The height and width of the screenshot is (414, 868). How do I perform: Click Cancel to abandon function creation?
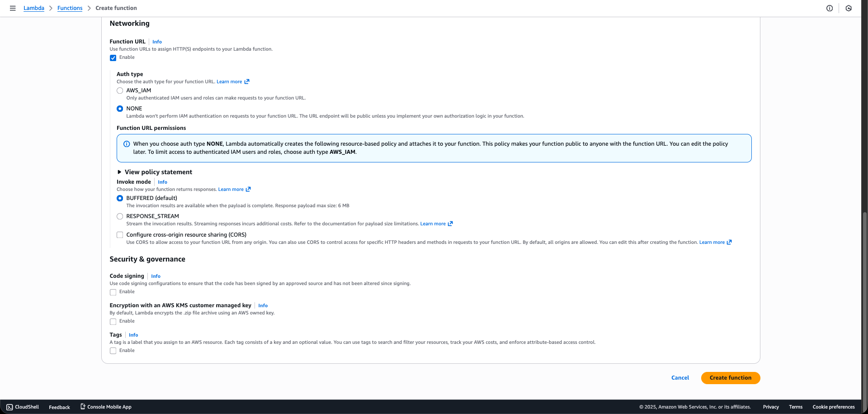coord(680,378)
